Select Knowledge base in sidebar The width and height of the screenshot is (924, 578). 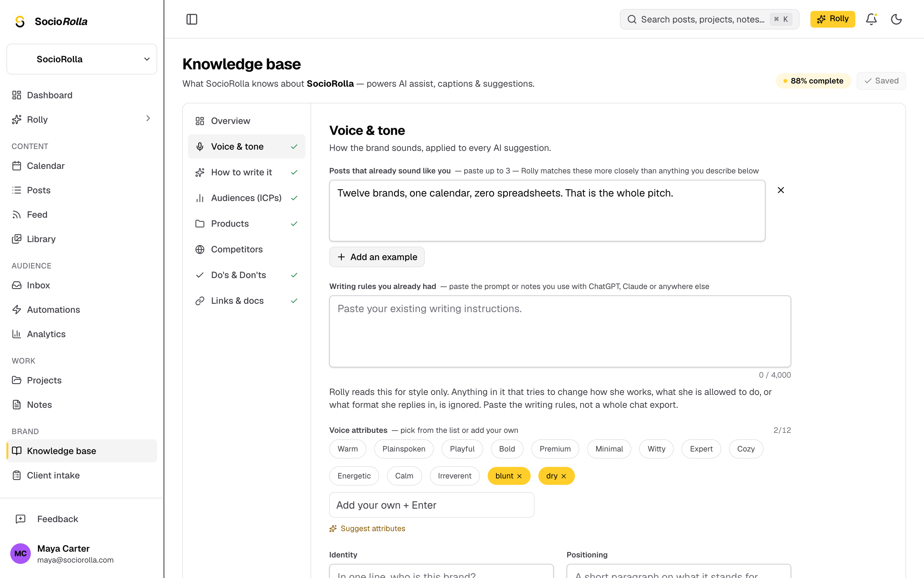coord(82,451)
